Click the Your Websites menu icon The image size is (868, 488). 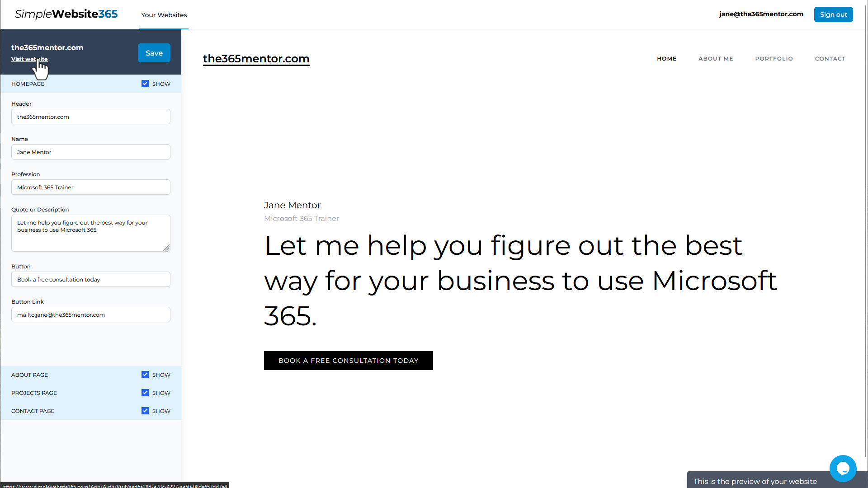163,14
